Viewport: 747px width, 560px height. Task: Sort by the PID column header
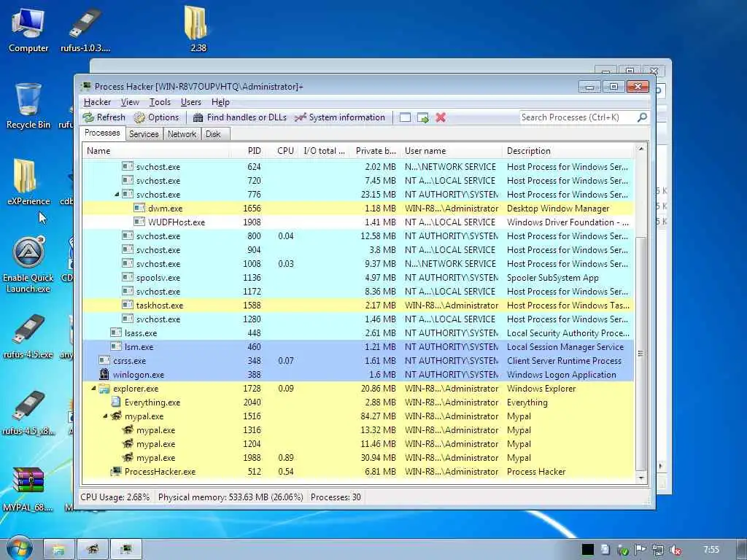tap(247, 150)
